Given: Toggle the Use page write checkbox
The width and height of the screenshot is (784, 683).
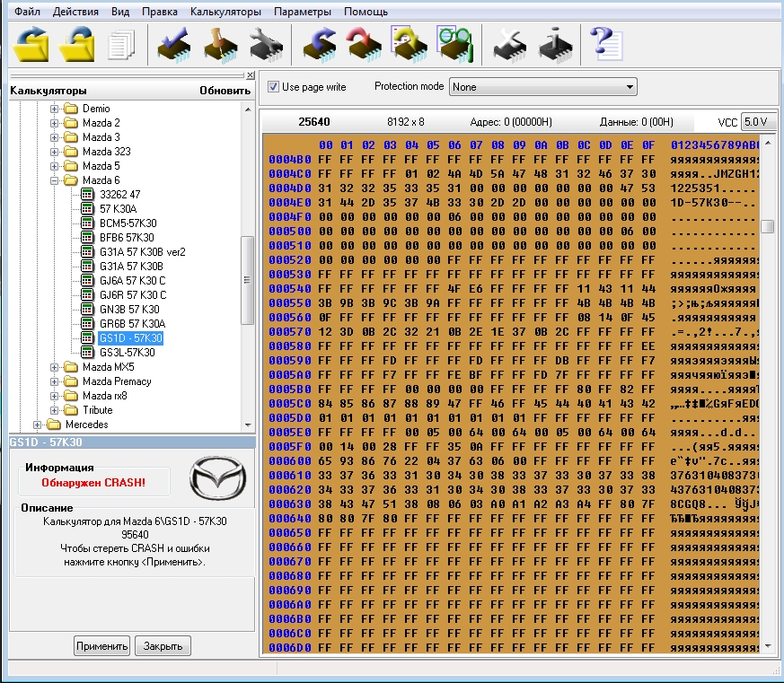Looking at the screenshot, I should point(274,87).
